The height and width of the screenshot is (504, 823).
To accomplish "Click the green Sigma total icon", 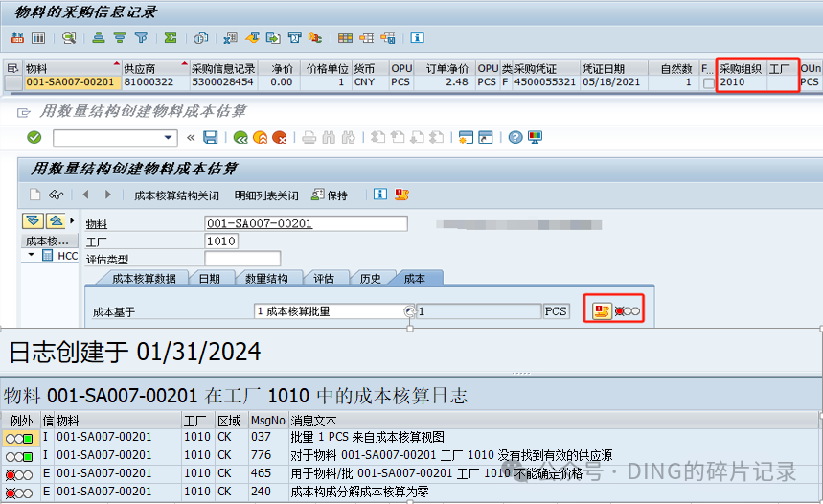I will click(171, 37).
